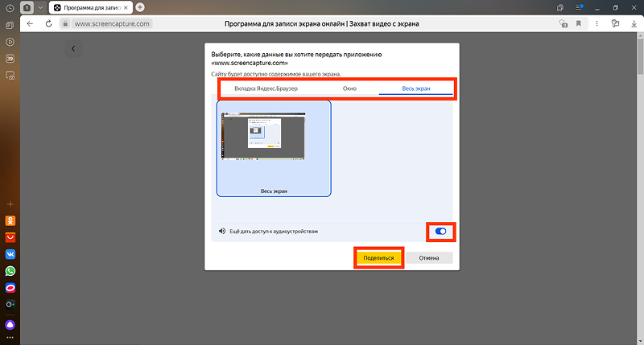Select the Вкладка Яндекс.Браузер tab
Screen dimensions: 644x345
coord(266,88)
